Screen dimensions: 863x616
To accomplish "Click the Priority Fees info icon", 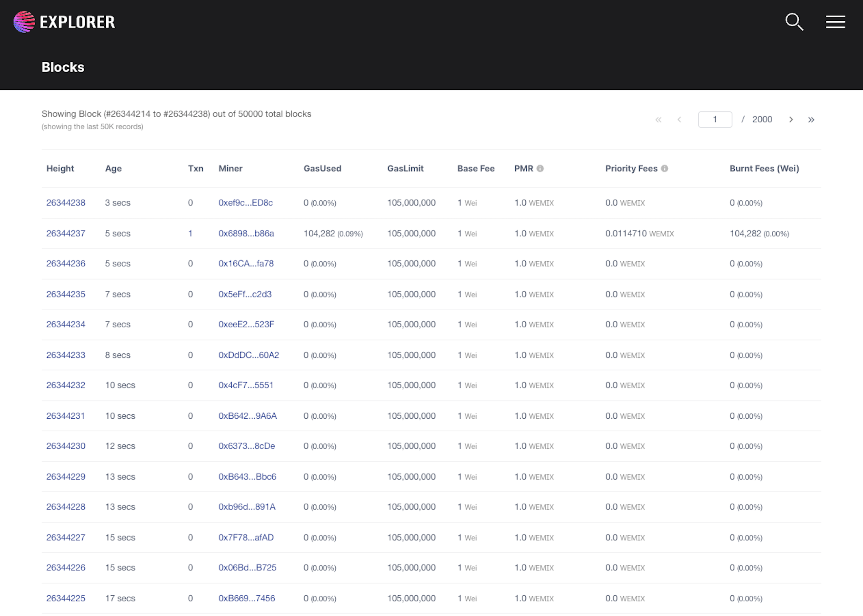I will point(665,169).
